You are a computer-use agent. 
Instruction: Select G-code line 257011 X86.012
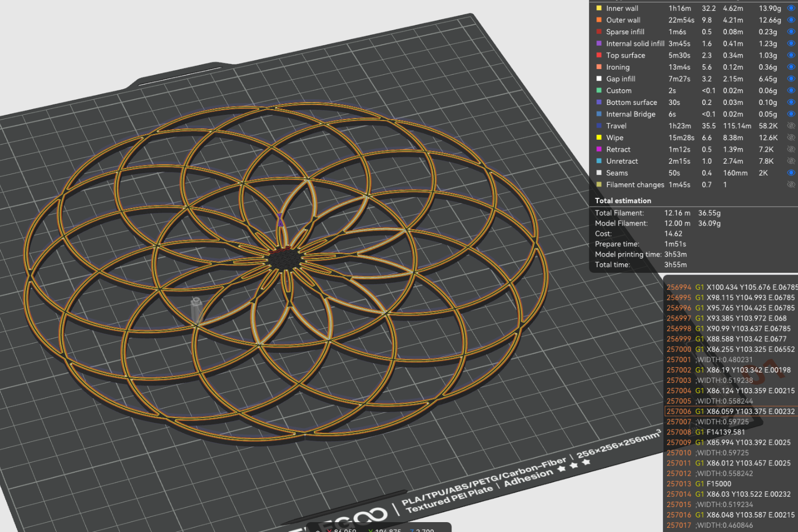click(731, 463)
